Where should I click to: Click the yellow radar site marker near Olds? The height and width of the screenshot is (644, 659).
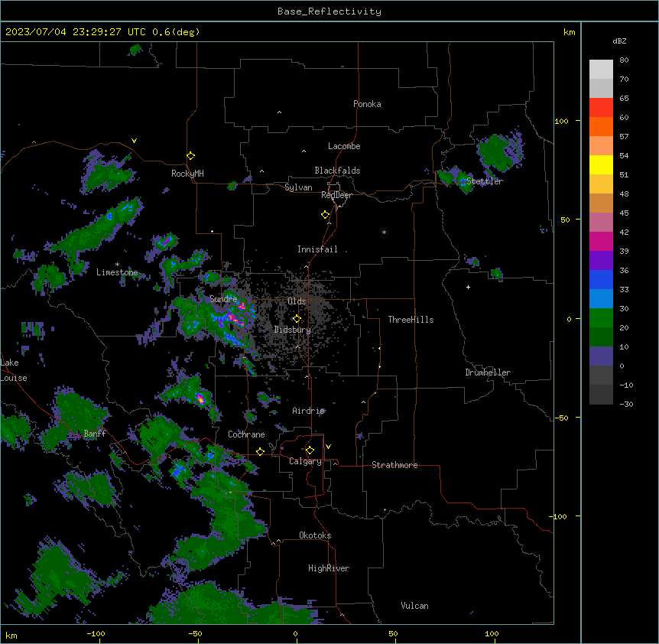(297, 319)
